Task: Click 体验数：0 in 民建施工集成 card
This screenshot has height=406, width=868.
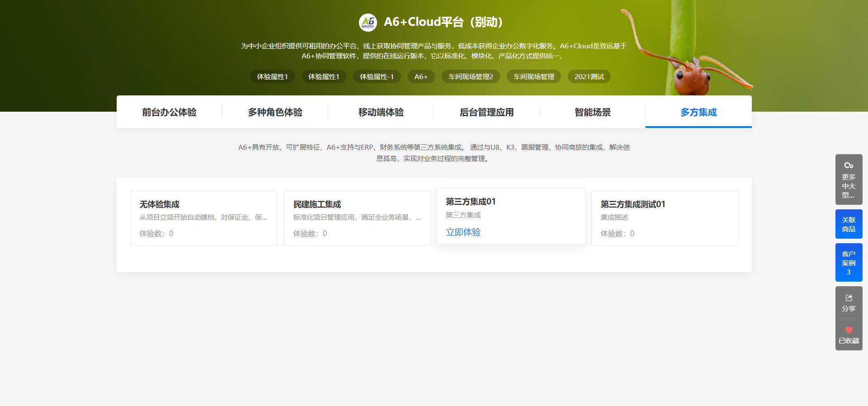Action: pos(310,234)
